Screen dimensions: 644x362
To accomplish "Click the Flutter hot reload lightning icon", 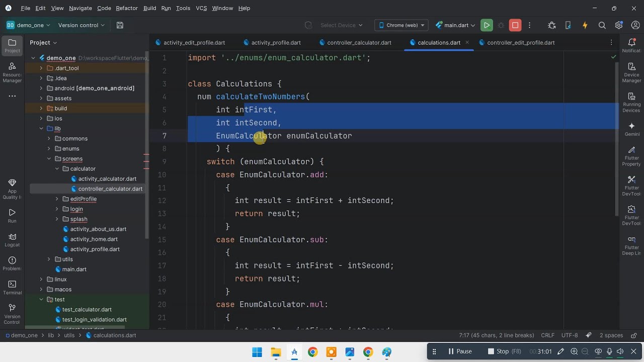I will tap(585, 25).
